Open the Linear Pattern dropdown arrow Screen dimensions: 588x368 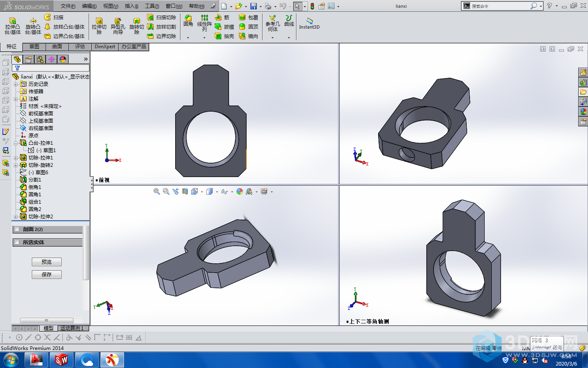205,38
